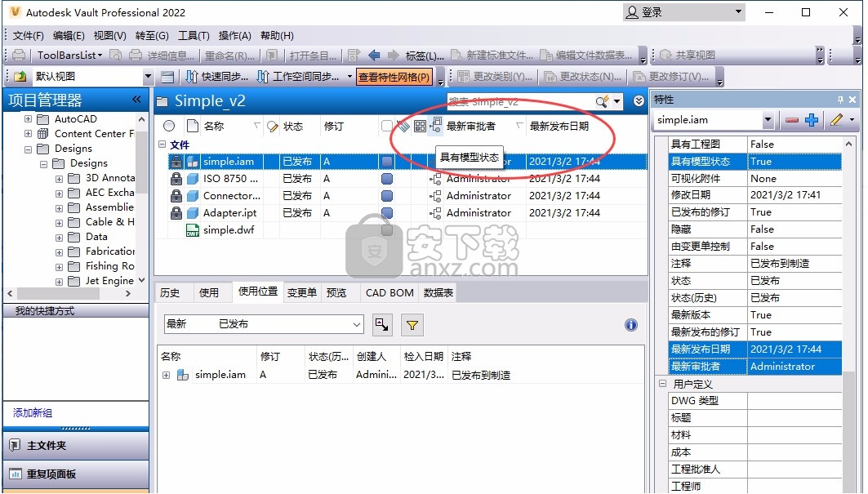Collapse the 项目管理器 panel with chevrons
The width and height of the screenshot is (868, 494).
(136, 99)
